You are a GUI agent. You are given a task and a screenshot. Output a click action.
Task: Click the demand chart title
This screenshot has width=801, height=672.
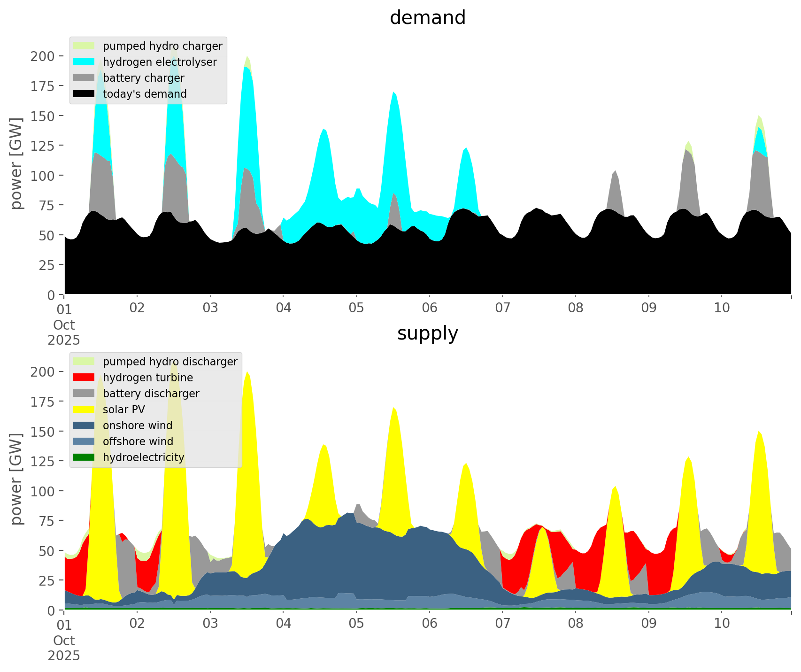[428, 18]
